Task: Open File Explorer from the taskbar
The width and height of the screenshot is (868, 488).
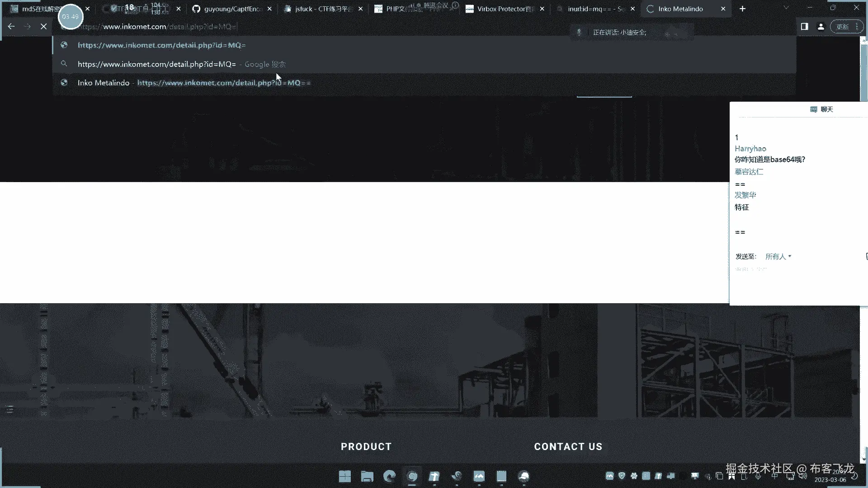Action: 367,476
